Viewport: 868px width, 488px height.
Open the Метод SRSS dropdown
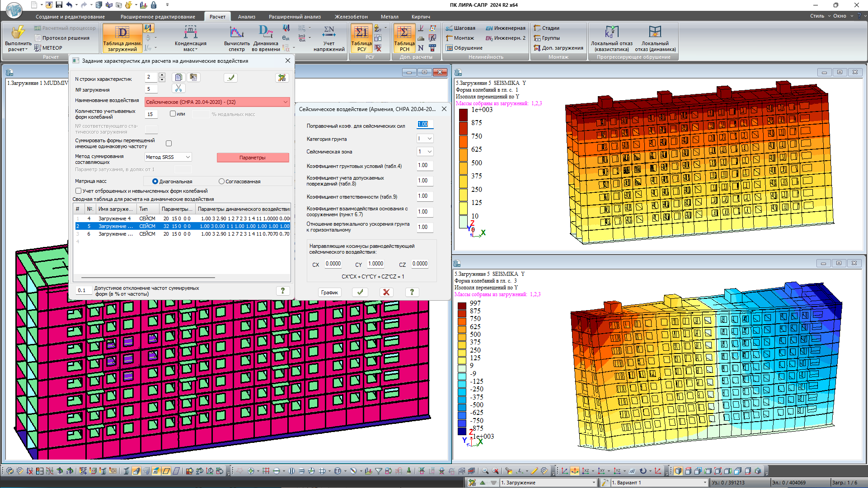tap(188, 157)
